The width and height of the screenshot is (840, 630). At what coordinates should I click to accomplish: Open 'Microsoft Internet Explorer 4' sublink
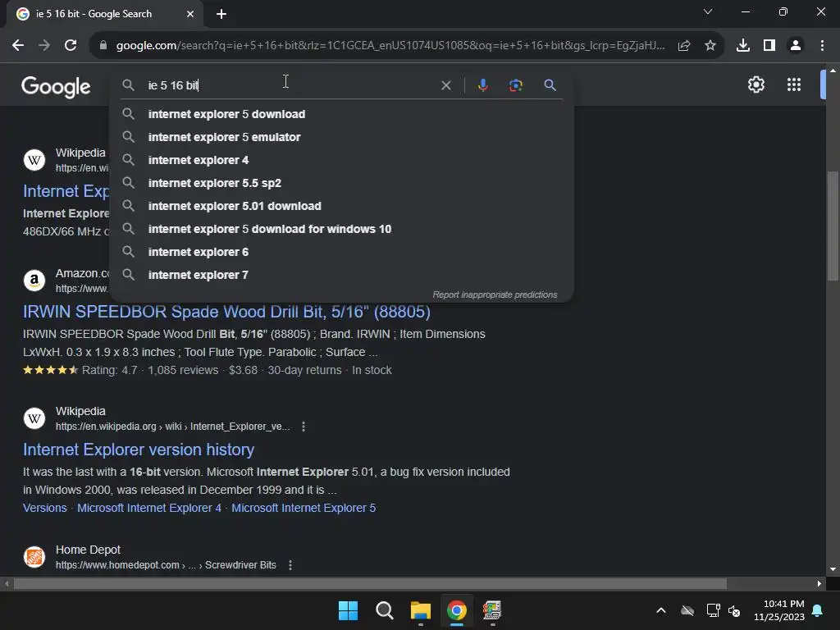149,508
